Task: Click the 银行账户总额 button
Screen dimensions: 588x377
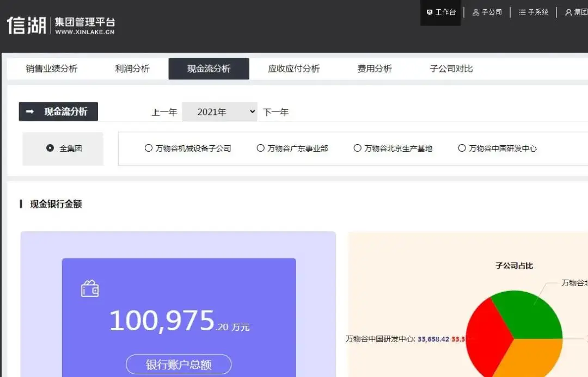Action: pyautogui.click(x=178, y=364)
